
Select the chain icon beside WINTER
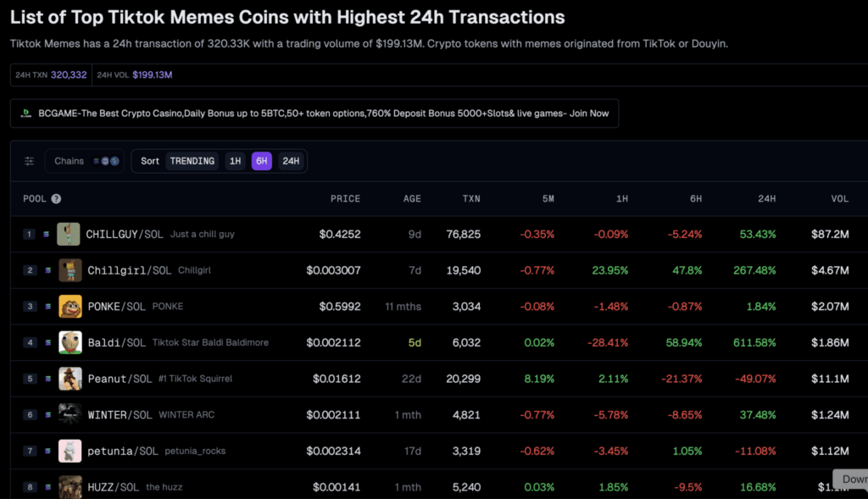click(x=47, y=415)
